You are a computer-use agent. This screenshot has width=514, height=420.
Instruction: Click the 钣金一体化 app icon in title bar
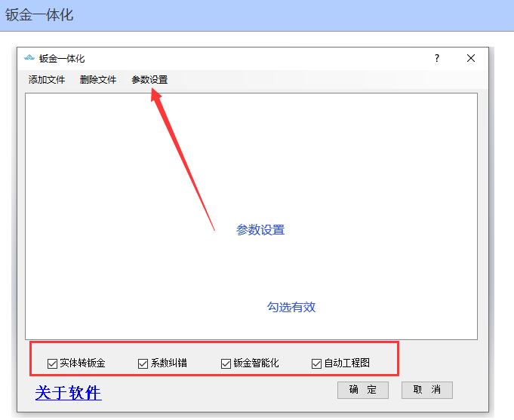[29, 59]
